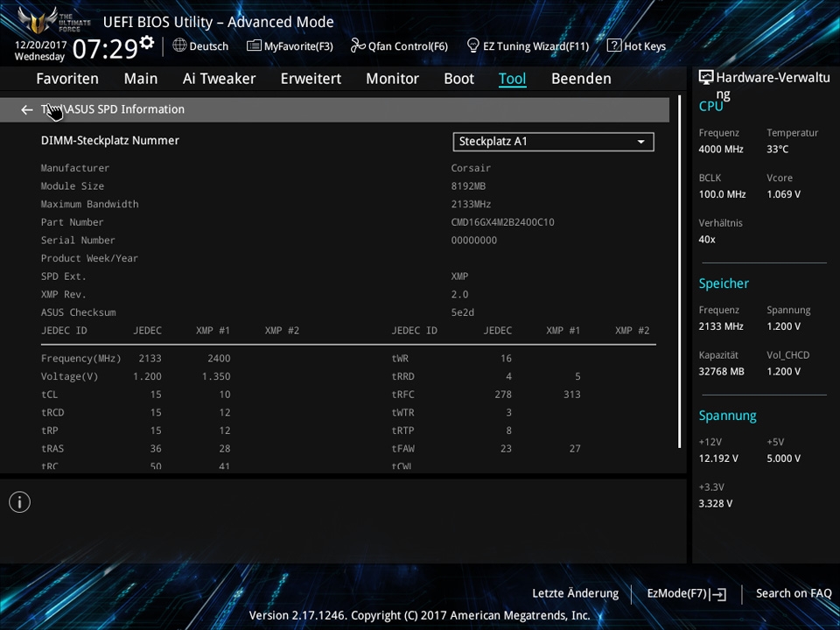
Task: Click the +12V value 12.192 V
Action: pyautogui.click(x=718, y=458)
